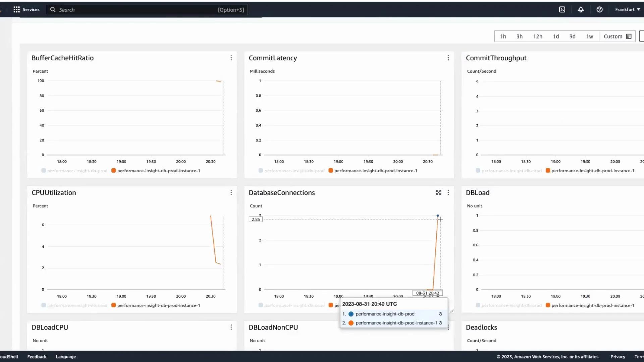
Task: Select performance-insight-db-prod-instance-1 row in tooltip
Action: 394,323
